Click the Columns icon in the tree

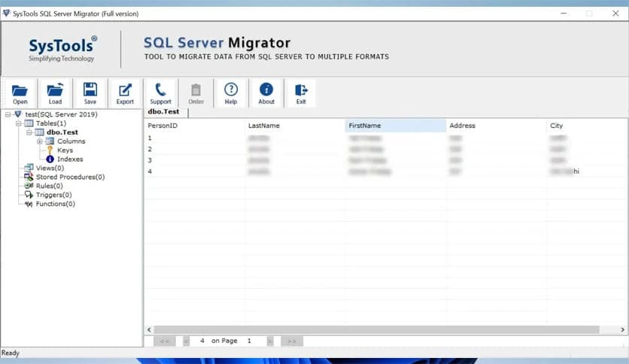50,141
